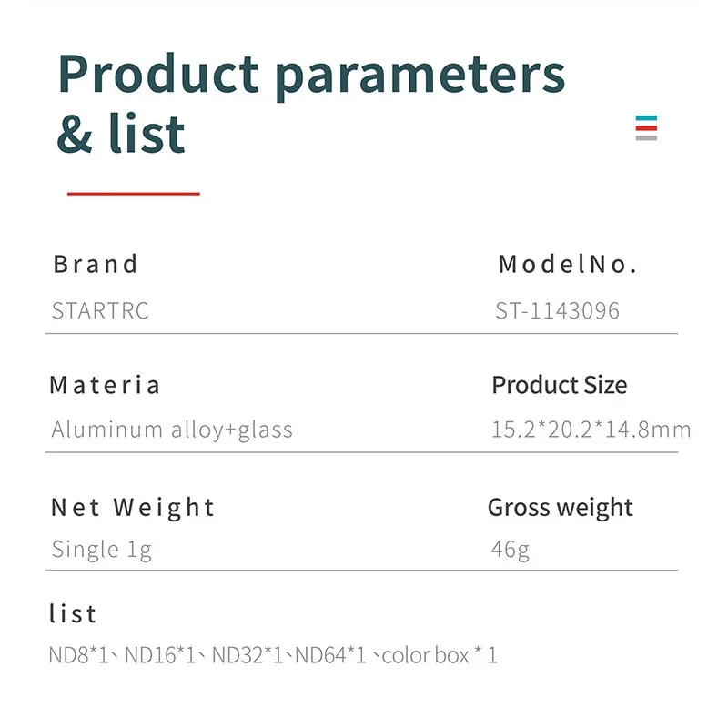Click the three-stripe colored menu icon
This screenshot has width=728, height=728.
click(646, 128)
